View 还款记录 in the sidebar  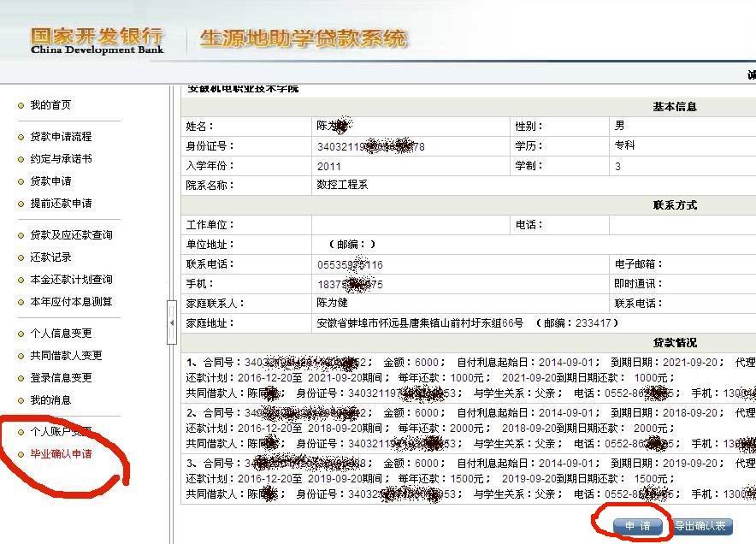coord(50,257)
